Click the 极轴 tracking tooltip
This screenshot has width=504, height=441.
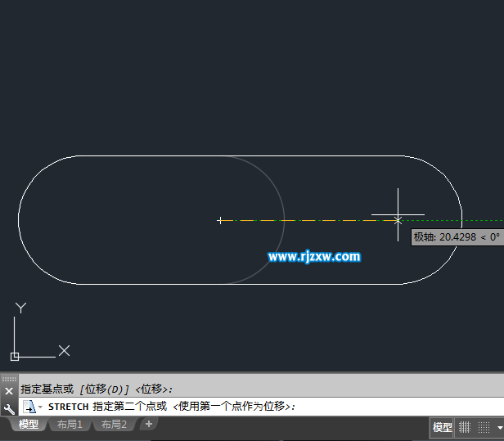click(457, 237)
